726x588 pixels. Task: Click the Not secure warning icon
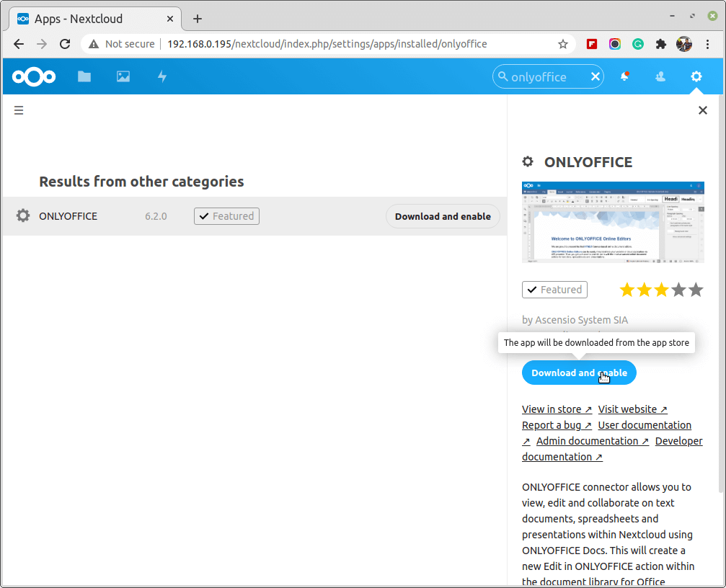tap(94, 44)
